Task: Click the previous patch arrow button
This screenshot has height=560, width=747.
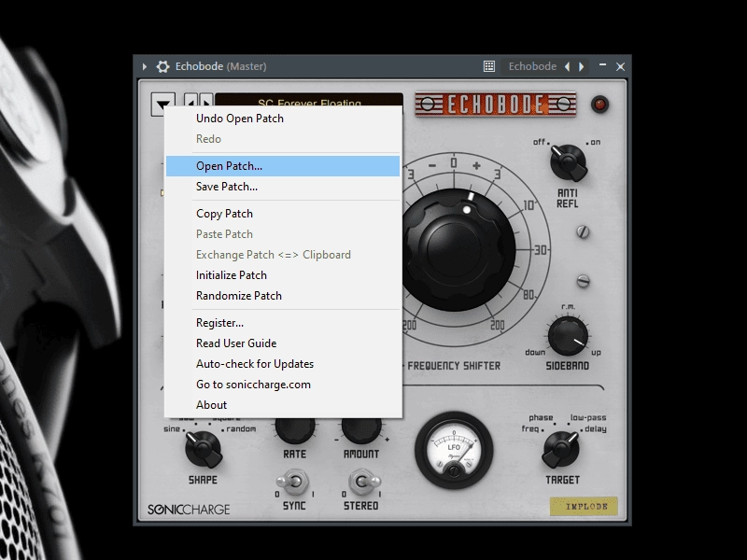Action: [190, 101]
